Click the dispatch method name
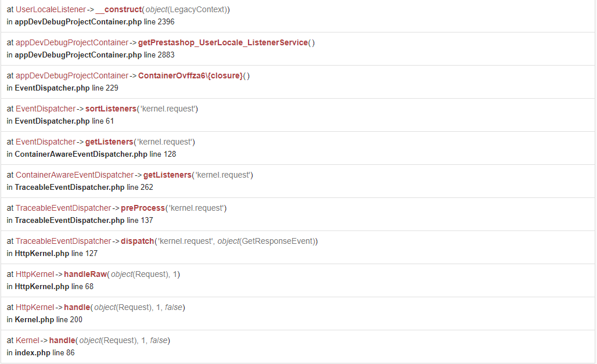Viewport: 597px width, 364px height. pos(138,242)
